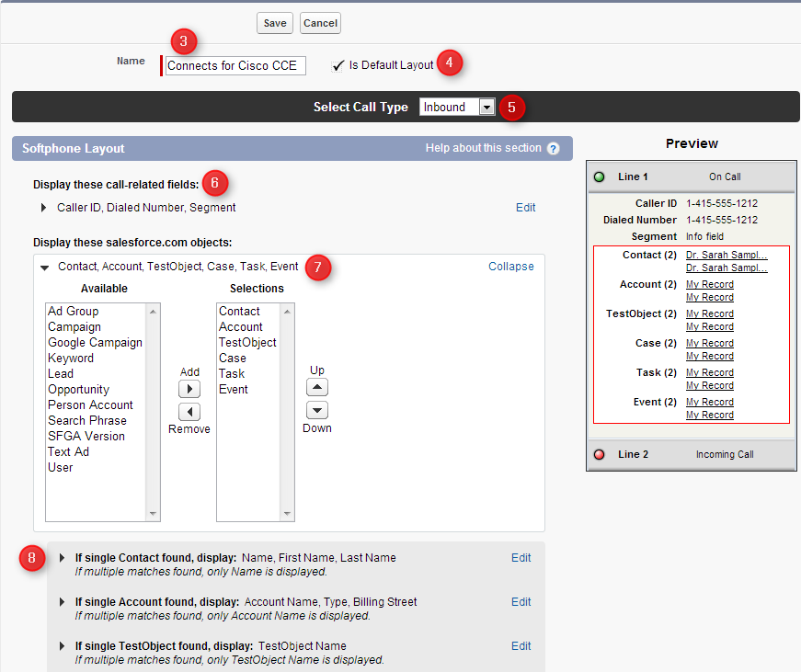Click Line 2 Incoming Call row
This screenshot has width=801, height=672.
[692, 454]
